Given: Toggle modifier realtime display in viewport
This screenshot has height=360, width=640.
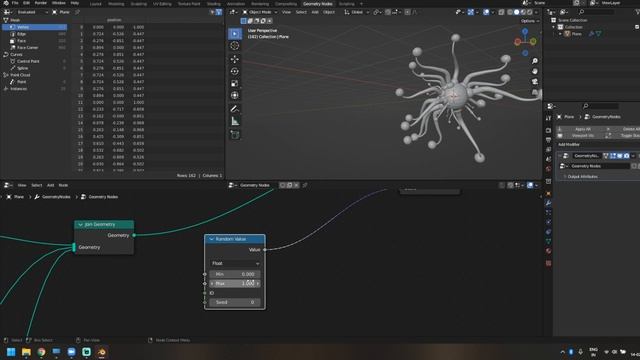Looking at the screenshot, I should 620,156.
